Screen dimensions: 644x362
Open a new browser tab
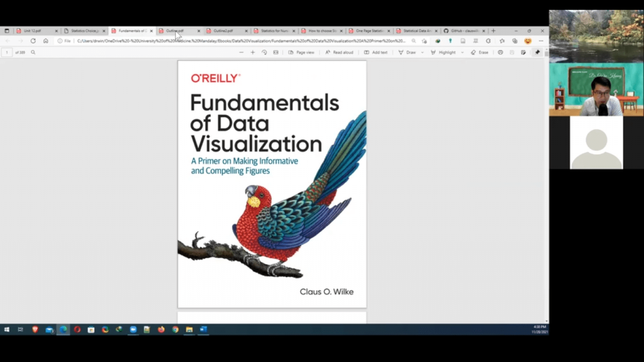point(493,31)
